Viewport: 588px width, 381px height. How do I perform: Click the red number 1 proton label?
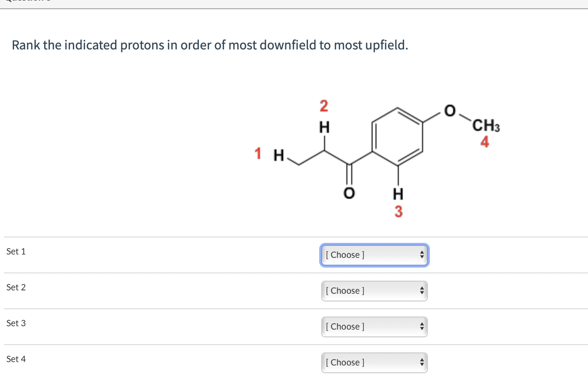tap(258, 154)
